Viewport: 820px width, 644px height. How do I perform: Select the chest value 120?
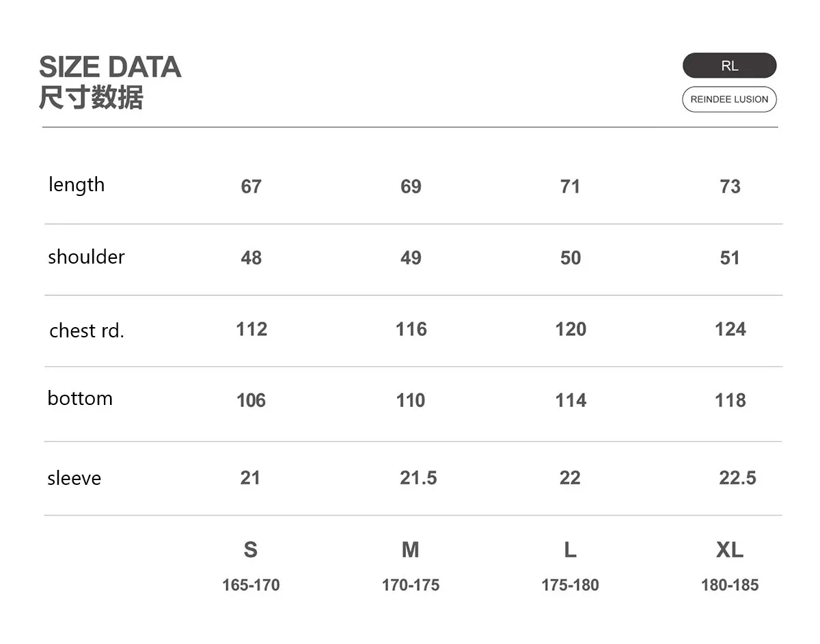click(x=571, y=329)
